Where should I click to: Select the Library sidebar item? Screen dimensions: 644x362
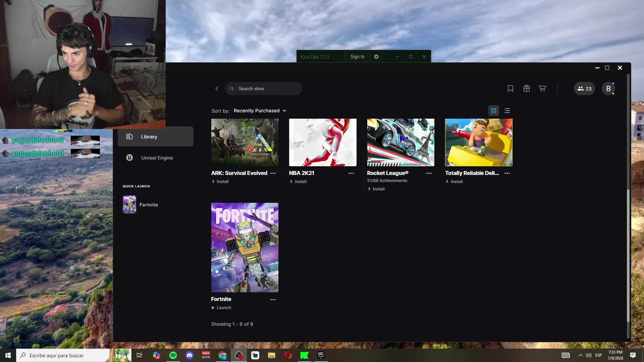pos(155,137)
